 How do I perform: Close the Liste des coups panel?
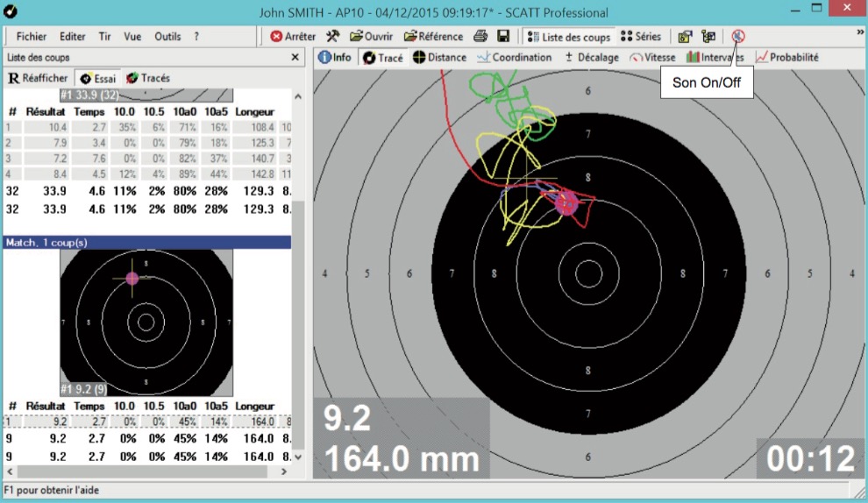295,58
